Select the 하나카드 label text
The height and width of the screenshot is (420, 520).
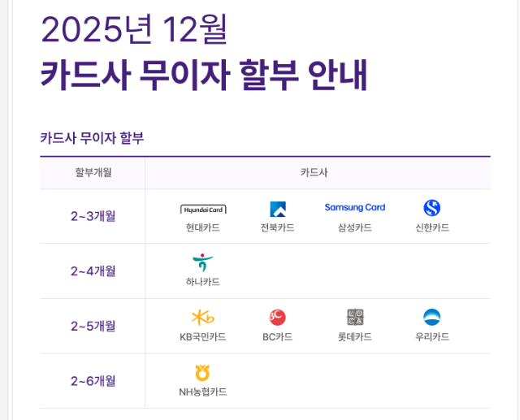point(202,282)
